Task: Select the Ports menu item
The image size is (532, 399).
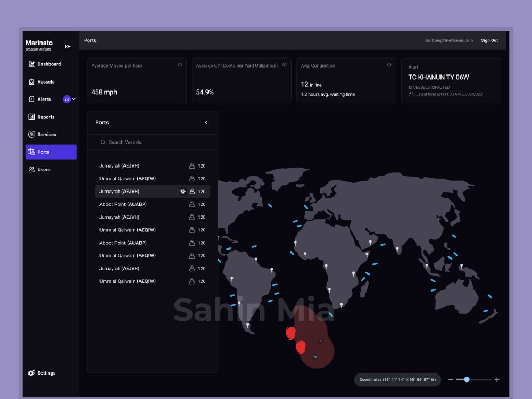Action: 51,152
